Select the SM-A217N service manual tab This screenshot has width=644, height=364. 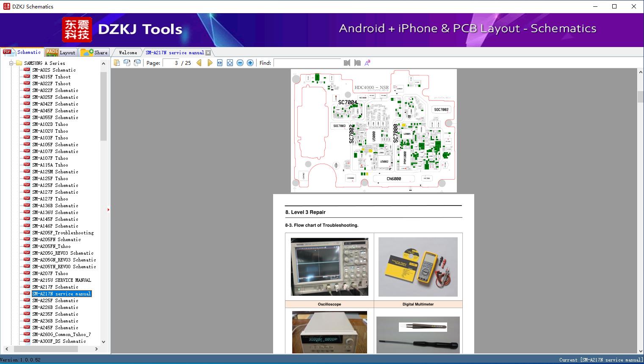(175, 53)
